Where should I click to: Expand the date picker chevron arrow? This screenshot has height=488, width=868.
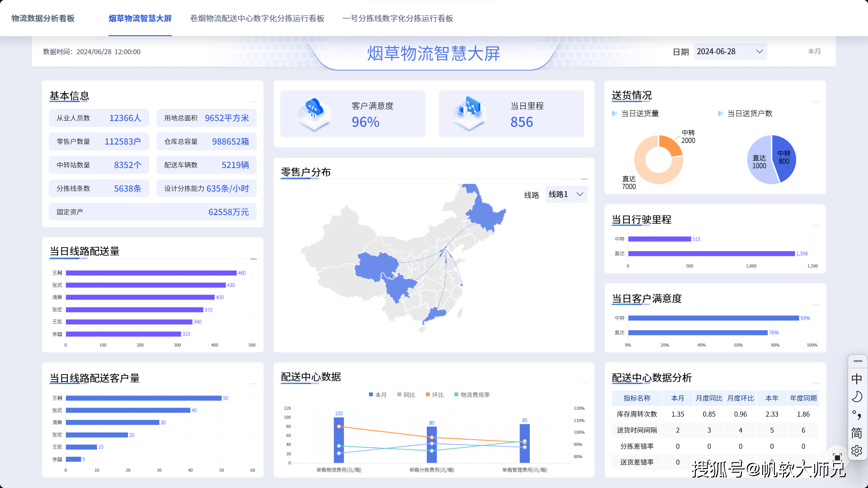(759, 52)
